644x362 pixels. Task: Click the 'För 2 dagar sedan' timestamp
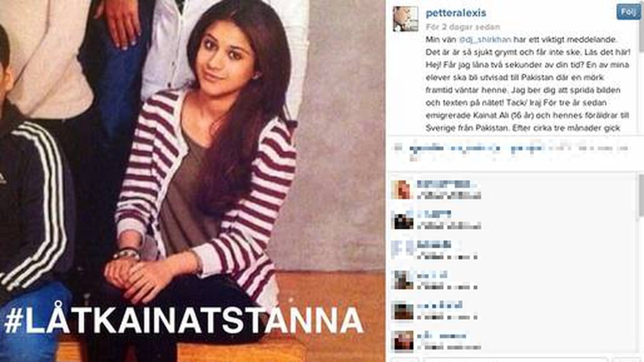pos(463,27)
